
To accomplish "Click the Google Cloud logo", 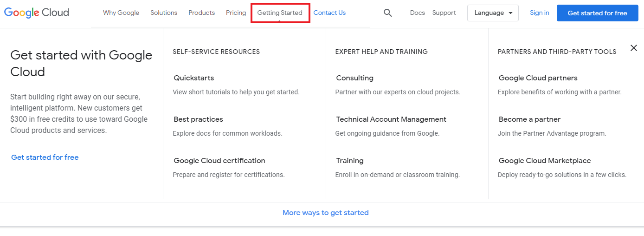I will 37,13.
